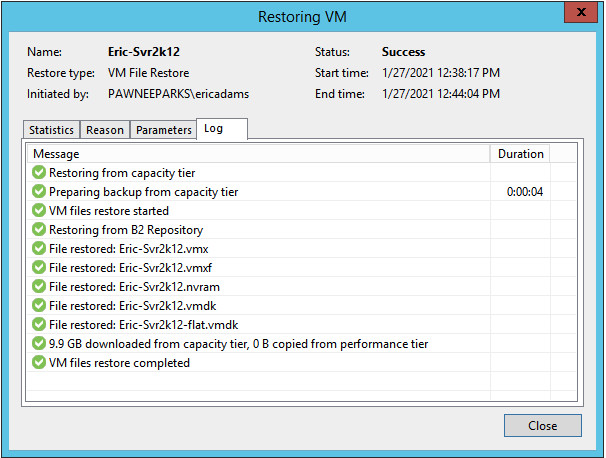The image size is (606, 458).
Task: Switch to the Statistics tab
Action: 51,130
